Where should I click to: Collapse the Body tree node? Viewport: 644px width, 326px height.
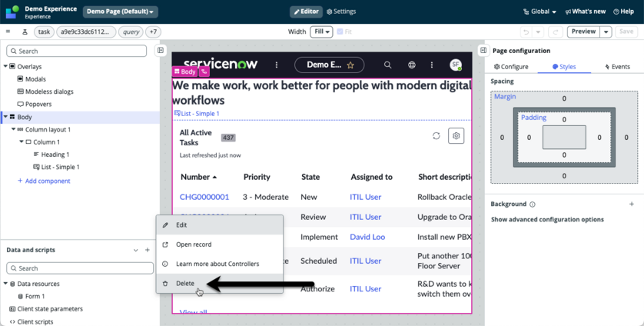pos(5,117)
